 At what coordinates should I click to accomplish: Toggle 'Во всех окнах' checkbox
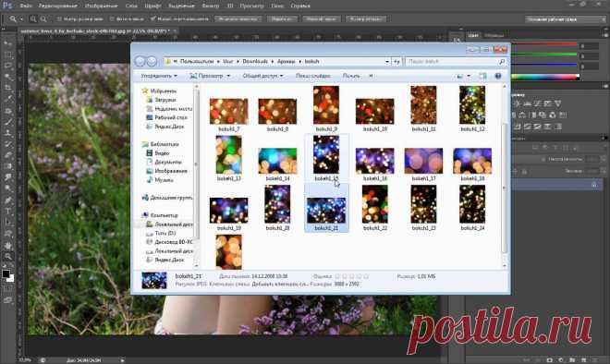[112, 18]
